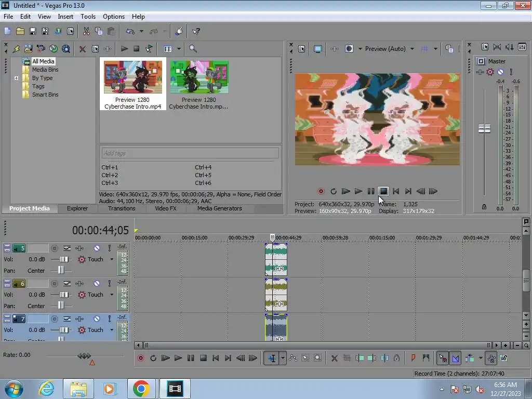Open the Views dropdown arrow in Project Media
Screen dimensions: 532x399
tap(179, 49)
